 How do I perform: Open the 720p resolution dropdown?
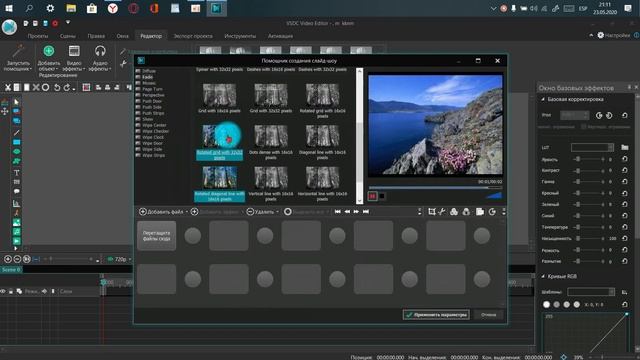(130, 259)
